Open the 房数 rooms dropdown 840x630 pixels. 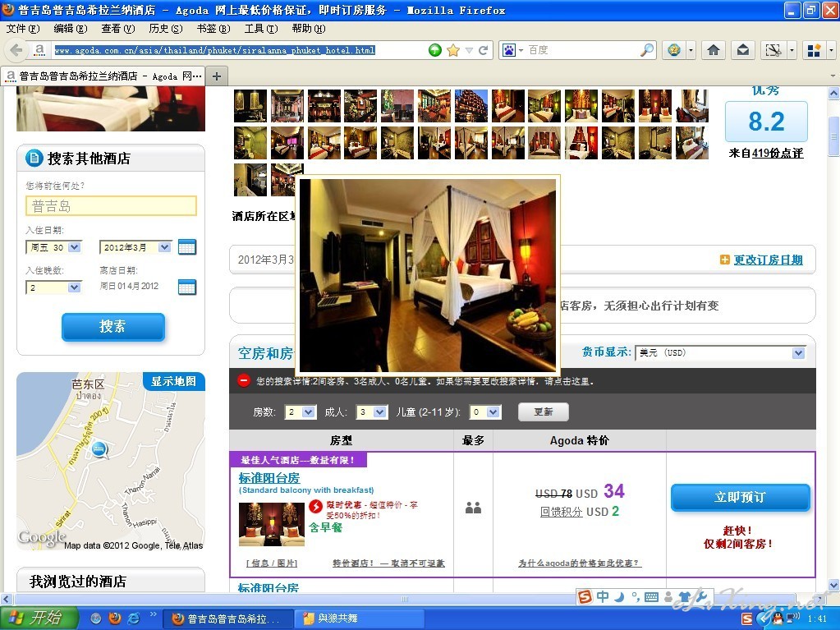coord(300,412)
